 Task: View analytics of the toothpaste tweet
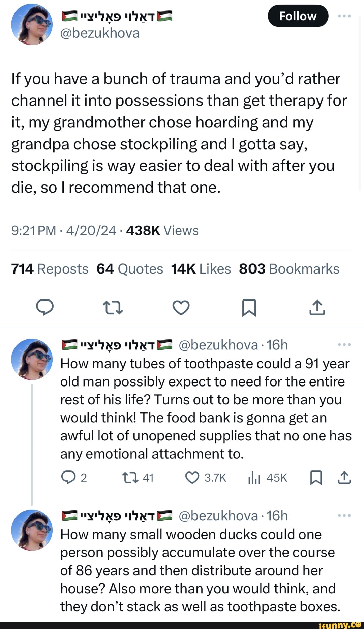click(254, 478)
